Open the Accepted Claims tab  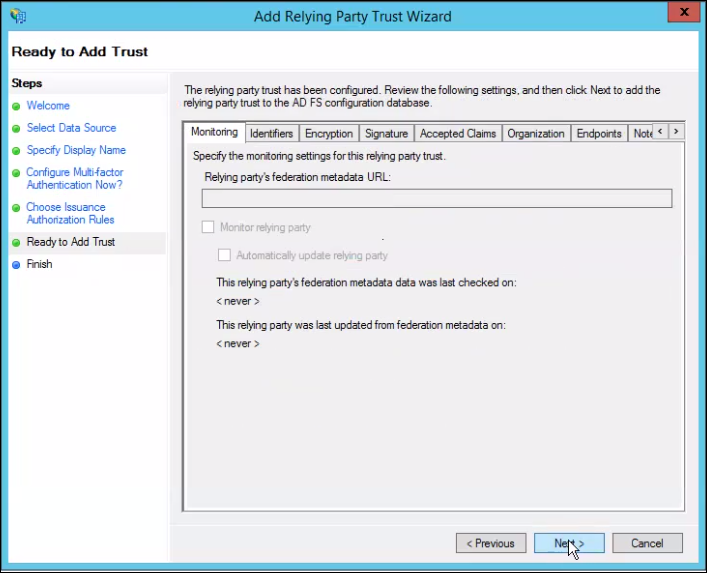click(x=458, y=133)
